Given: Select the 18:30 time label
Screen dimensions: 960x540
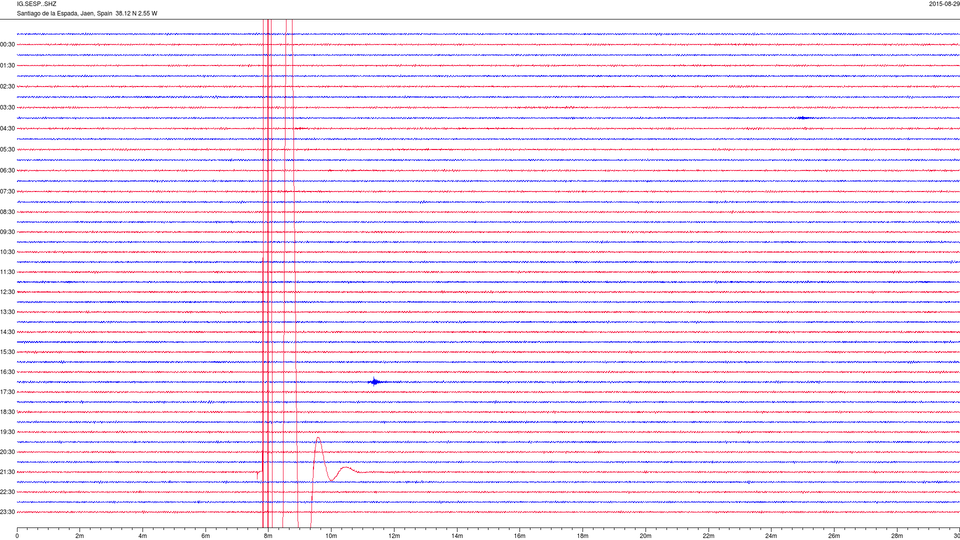Looking at the screenshot, I should pyautogui.click(x=7, y=412).
